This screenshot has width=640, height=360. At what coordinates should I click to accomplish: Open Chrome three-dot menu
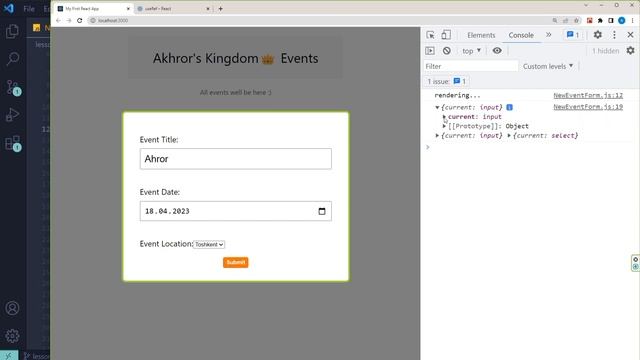coord(633,20)
